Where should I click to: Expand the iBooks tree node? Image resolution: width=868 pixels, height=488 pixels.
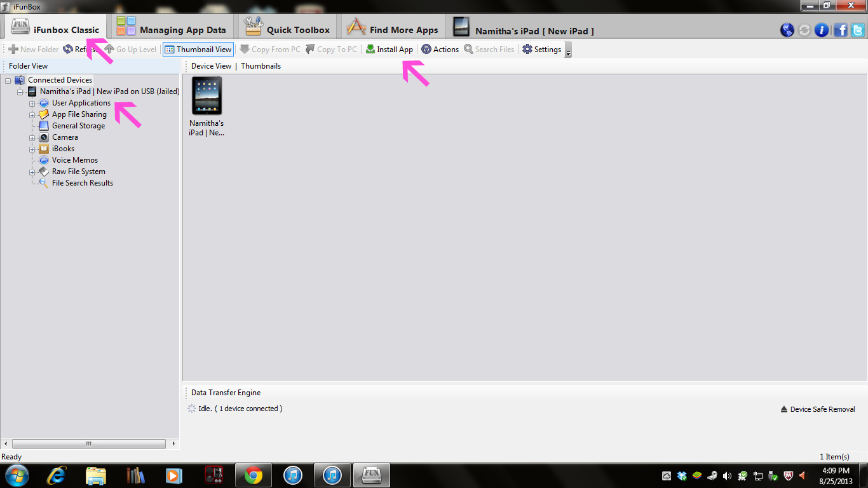click(32, 149)
